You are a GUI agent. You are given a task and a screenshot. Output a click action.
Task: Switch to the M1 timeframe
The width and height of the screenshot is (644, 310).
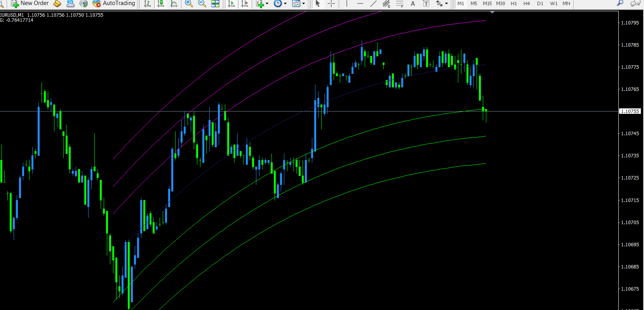point(461,3)
